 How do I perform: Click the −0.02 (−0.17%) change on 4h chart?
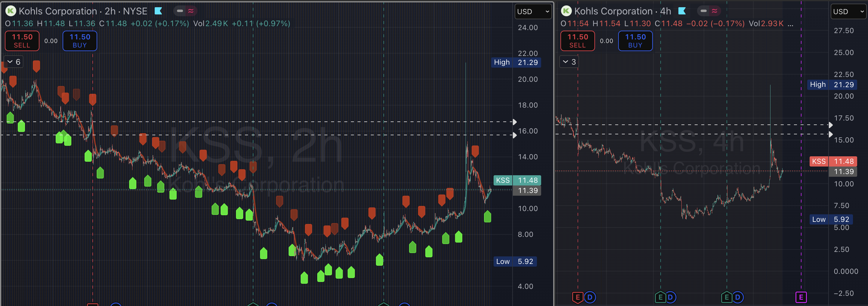(x=715, y=23)
